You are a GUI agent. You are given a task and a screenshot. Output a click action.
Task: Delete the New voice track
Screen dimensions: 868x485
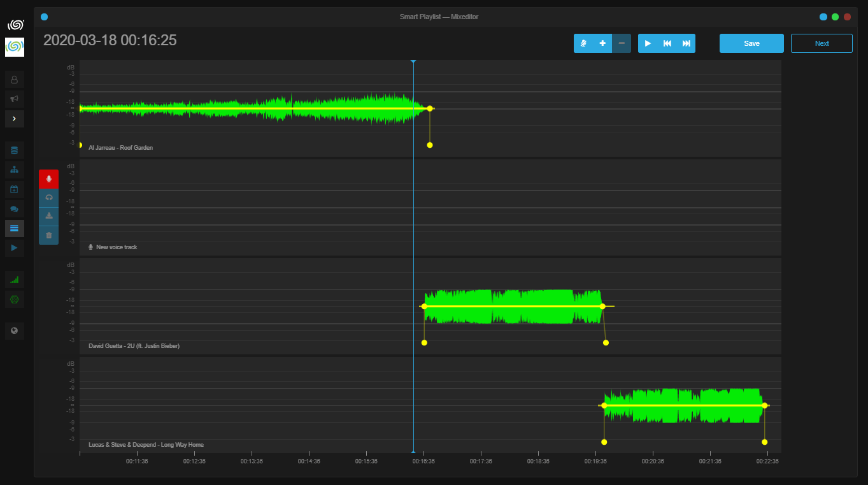(x=48, y=235)
